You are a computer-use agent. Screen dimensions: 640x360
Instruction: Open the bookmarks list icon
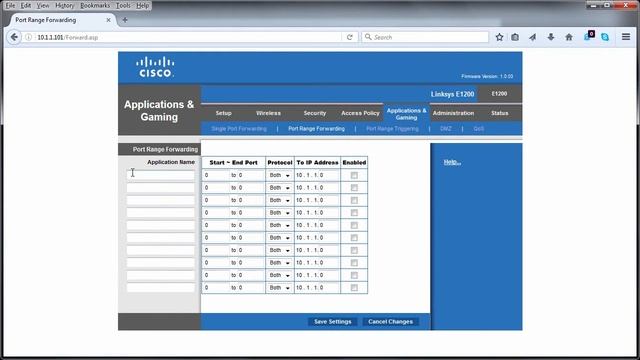515,37
